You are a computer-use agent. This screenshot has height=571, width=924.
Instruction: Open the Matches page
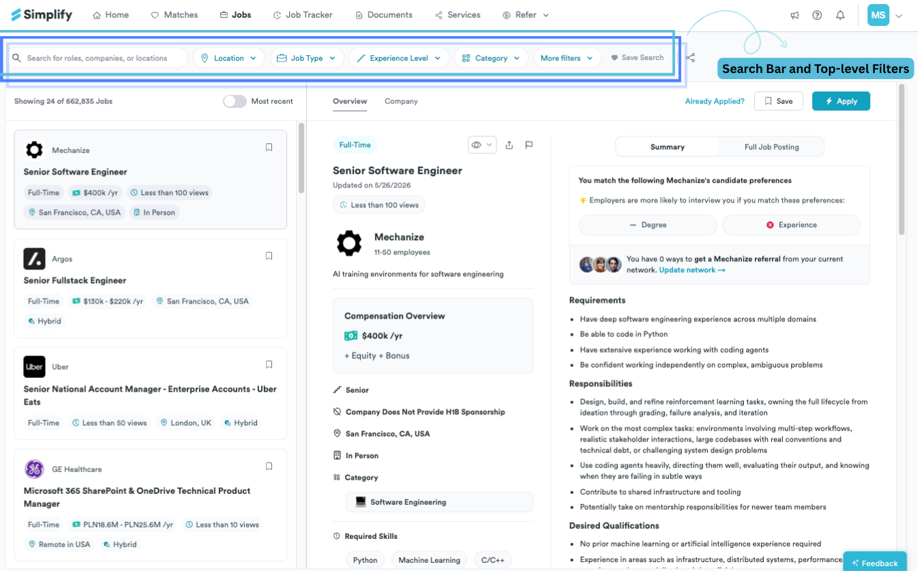click(x=174, y=15)
